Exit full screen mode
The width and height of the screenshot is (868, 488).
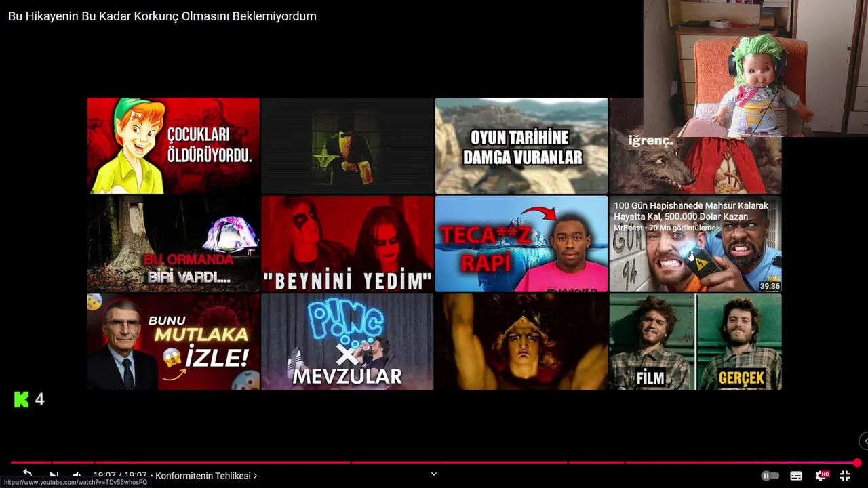845,476
